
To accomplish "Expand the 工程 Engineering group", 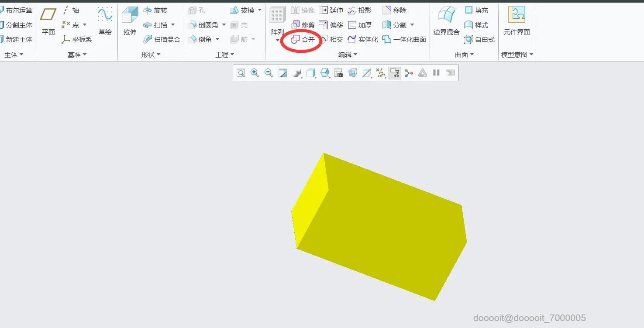I will coord(225,55).
